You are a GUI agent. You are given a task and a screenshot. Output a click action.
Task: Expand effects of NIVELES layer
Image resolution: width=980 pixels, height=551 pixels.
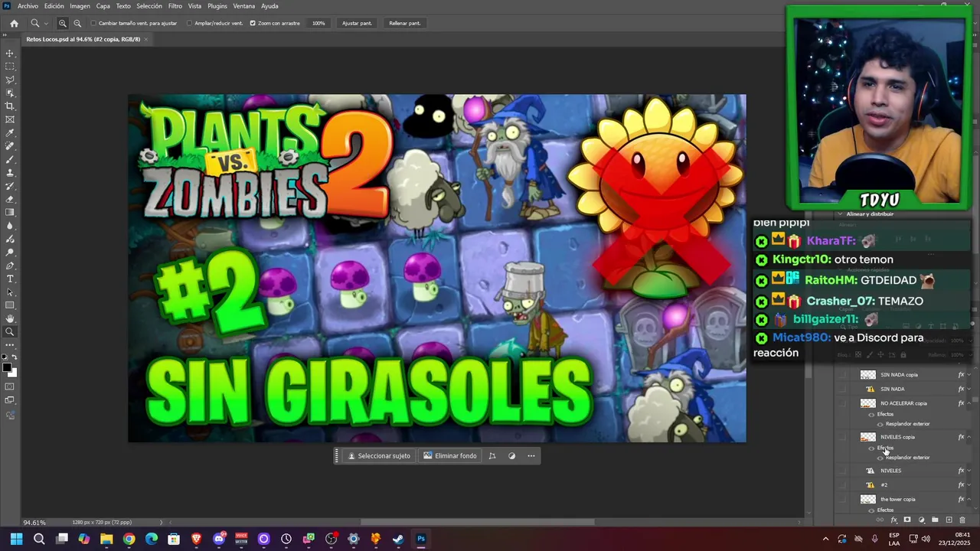[969, 471]
